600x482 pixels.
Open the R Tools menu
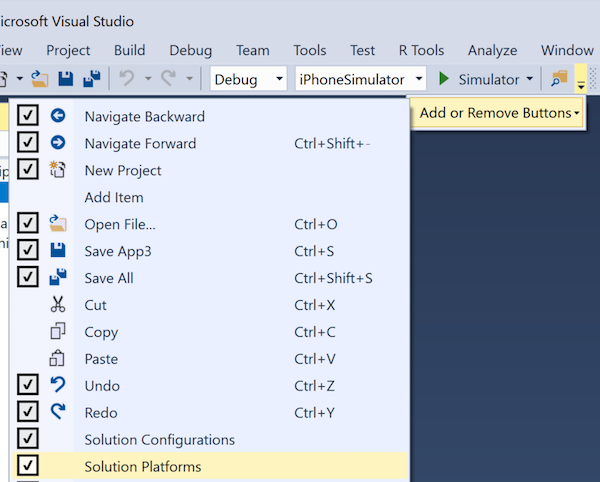pyautogui.click(x=421, y=50)
